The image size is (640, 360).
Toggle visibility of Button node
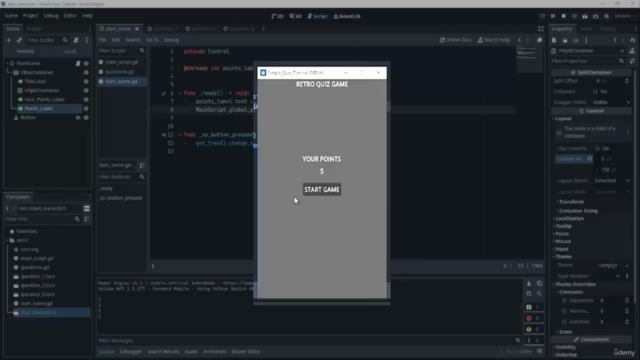click(x=86, y=118)
